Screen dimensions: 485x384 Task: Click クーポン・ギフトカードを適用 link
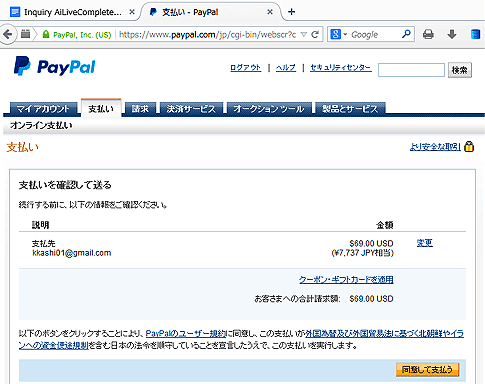click(346, 279)
